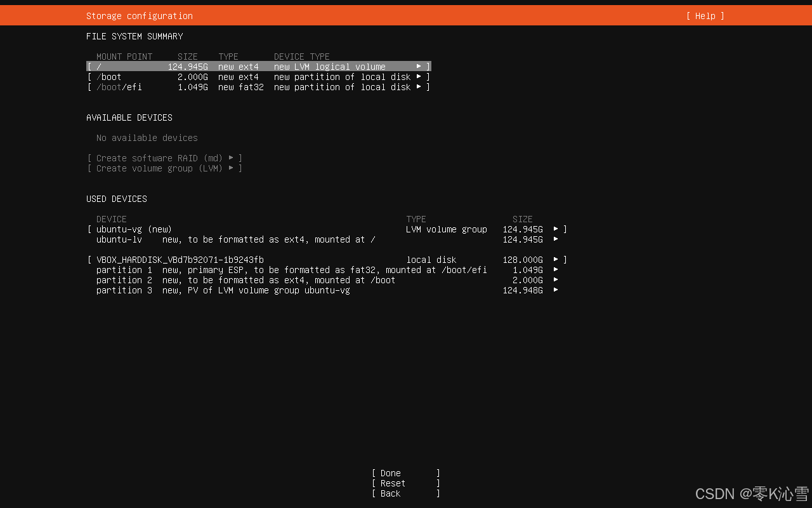Screen dimensions: 812x508
Task: Expand arrow on /boot filesystem row
Action: point(419,77)
